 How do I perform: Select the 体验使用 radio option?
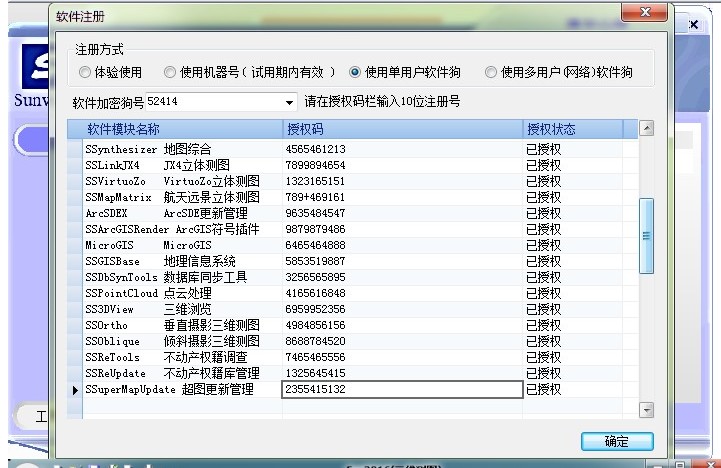[85, 72]
